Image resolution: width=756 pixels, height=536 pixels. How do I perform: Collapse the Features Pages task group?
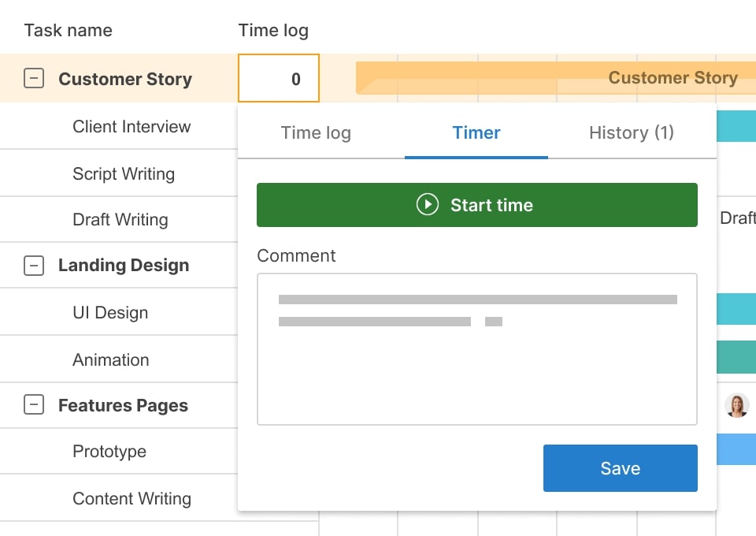(34, 405)
